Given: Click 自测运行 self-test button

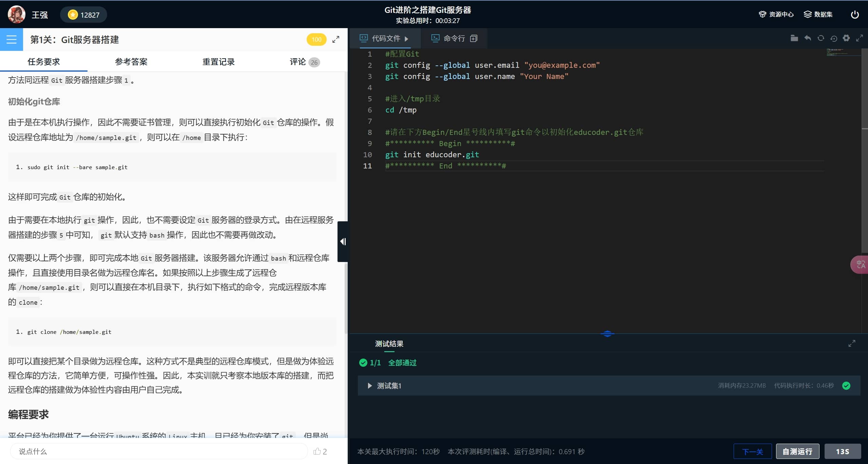Looking at the screenshot, I should tap(797, 451).
